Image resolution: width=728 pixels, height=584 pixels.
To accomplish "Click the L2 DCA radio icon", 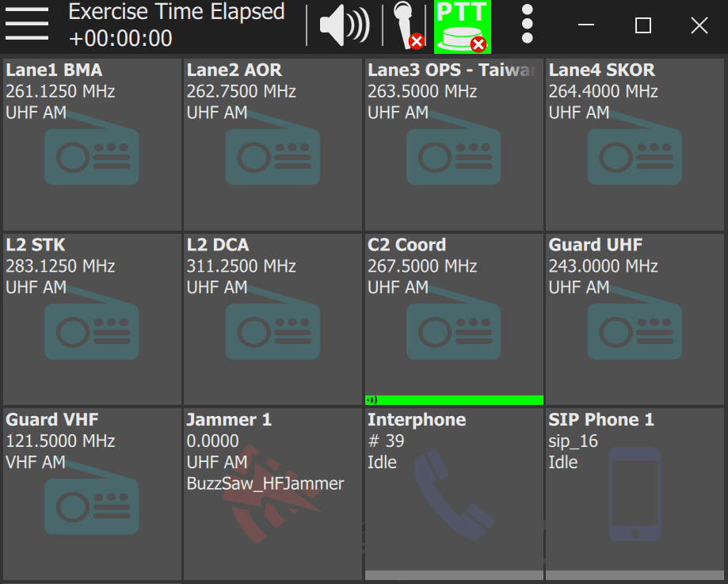I will pos(273,324).
